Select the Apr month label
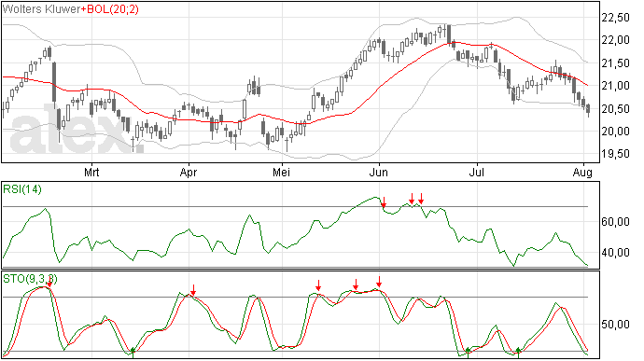 [189, 172]
